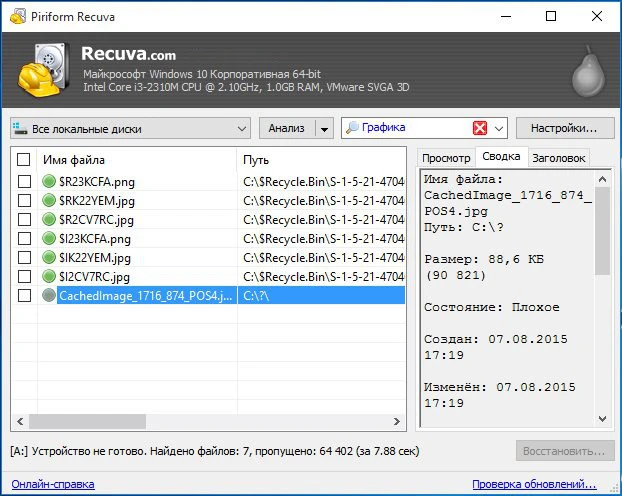Switch to the Заголовок tab
This screenshot has height=496, width=622.
(x=559, y=158)
